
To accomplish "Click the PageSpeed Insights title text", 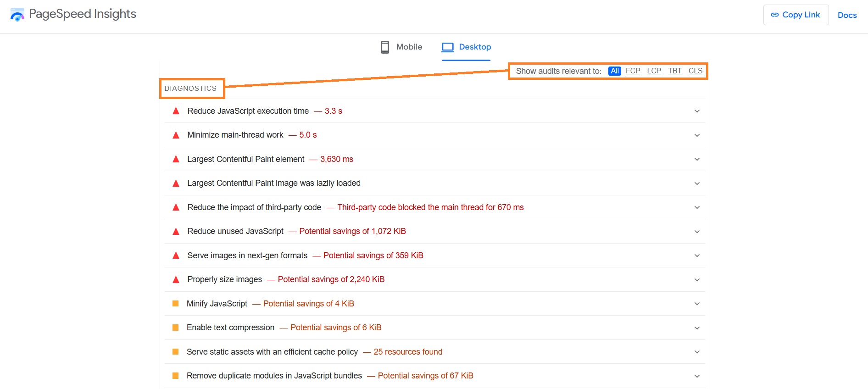I will tap(83, 14).
